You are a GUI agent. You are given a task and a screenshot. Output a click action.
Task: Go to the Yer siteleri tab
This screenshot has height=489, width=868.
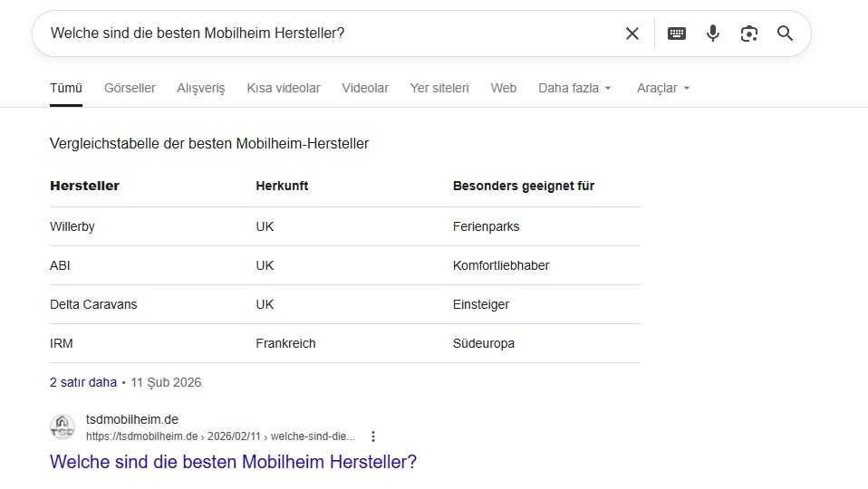click(x=439, y=88)
